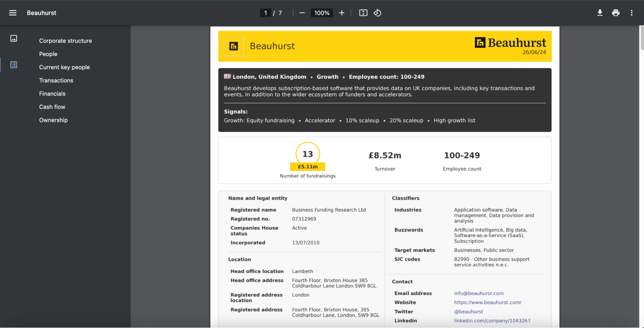Jump to the Cash flow section
The height and width of the screenshot is (328, 644).
click(x=52, y=107)
